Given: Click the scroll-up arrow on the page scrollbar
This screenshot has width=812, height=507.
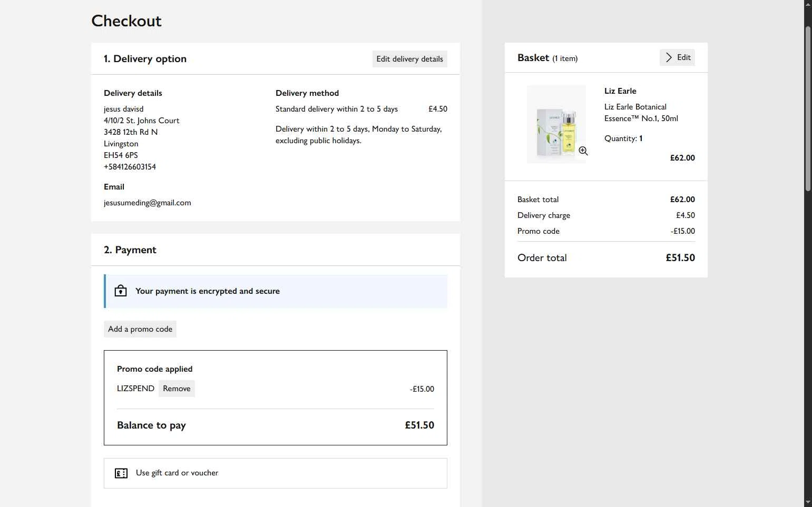Looking at the screenshot, I should (808, 4).
